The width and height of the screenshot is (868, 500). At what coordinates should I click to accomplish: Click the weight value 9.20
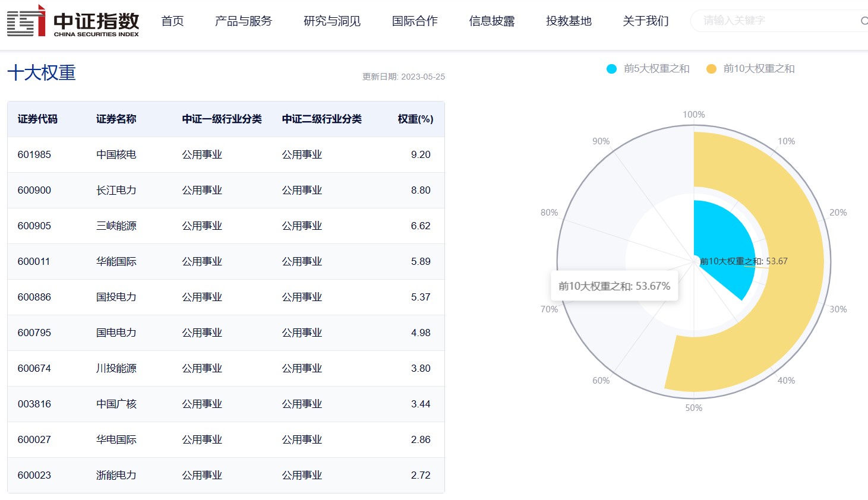pyautogui.click(x=421, y=155)
